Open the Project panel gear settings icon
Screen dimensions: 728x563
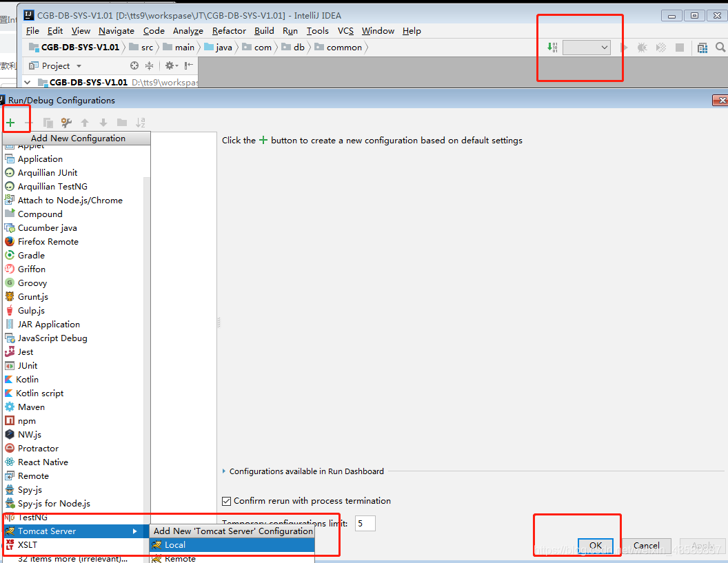tap(172, 66)
